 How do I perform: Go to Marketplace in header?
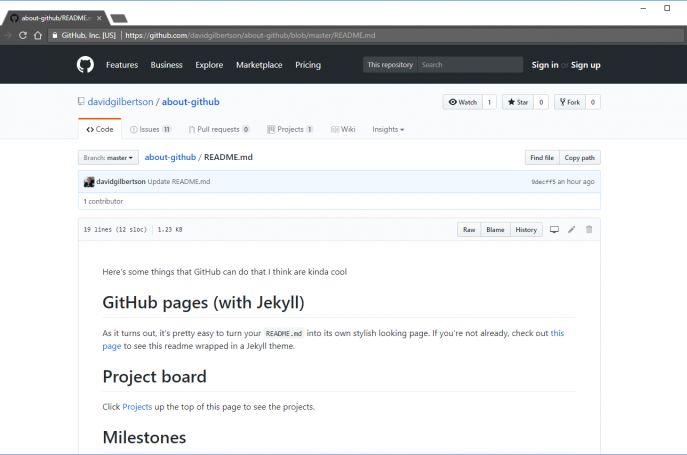click(x=259, y=65)
